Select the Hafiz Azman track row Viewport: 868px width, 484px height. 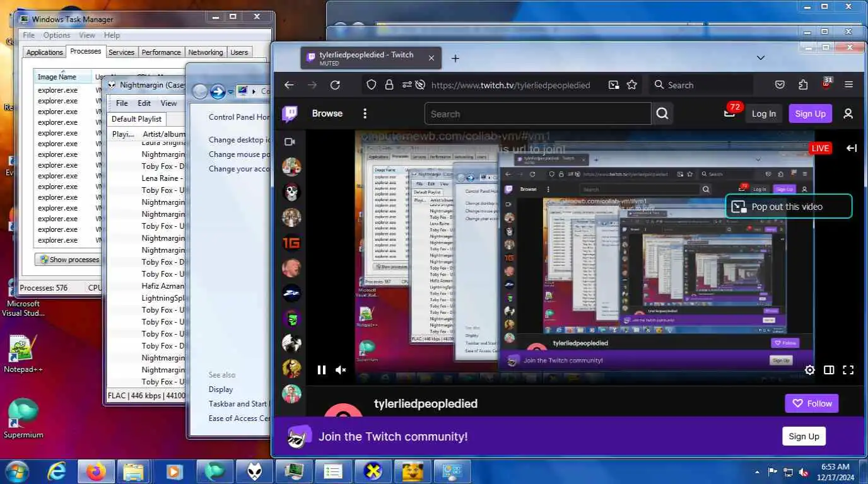pos(147,286)
